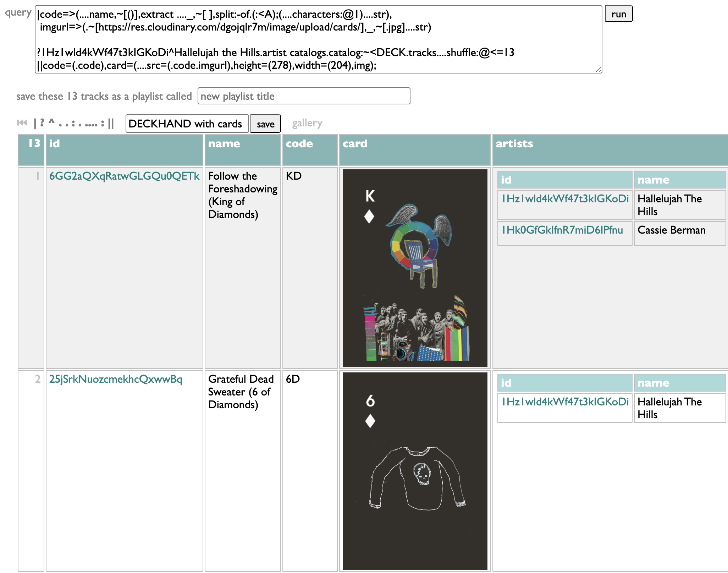
Task: Select 'Follow the Foreshadowing (King of Diamonds)' name cell
Action: pyautogui.click(x=243, y=268)
